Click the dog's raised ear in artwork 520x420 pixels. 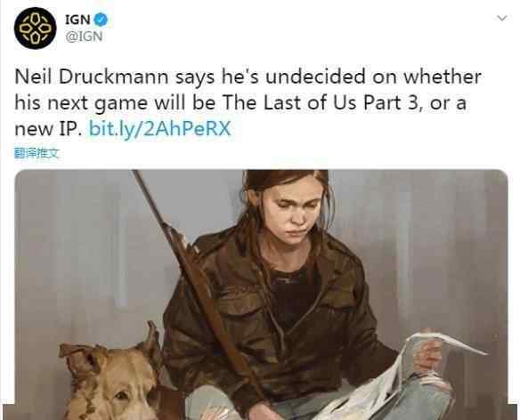click(150, 338)
